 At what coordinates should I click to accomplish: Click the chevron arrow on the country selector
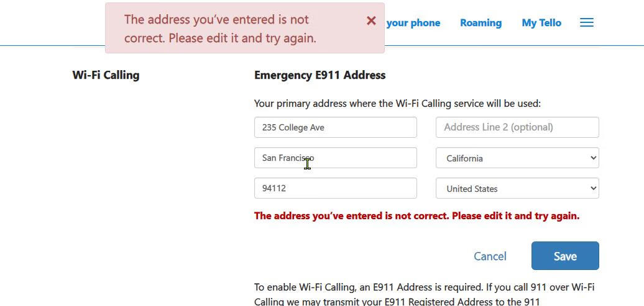(593, 188)
